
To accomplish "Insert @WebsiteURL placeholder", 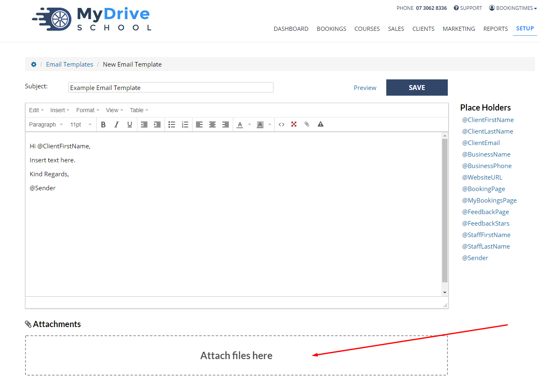I will click(482, 178).
